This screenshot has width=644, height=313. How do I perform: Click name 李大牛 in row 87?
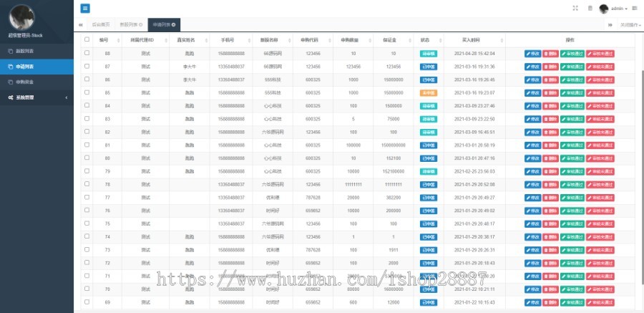[189, 67]
